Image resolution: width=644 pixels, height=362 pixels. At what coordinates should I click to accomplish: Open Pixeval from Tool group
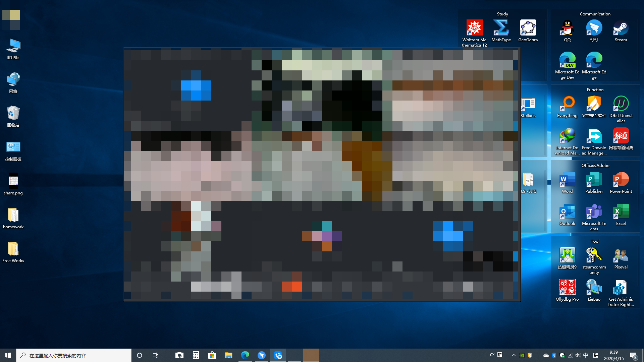click(x=621, y=255)
